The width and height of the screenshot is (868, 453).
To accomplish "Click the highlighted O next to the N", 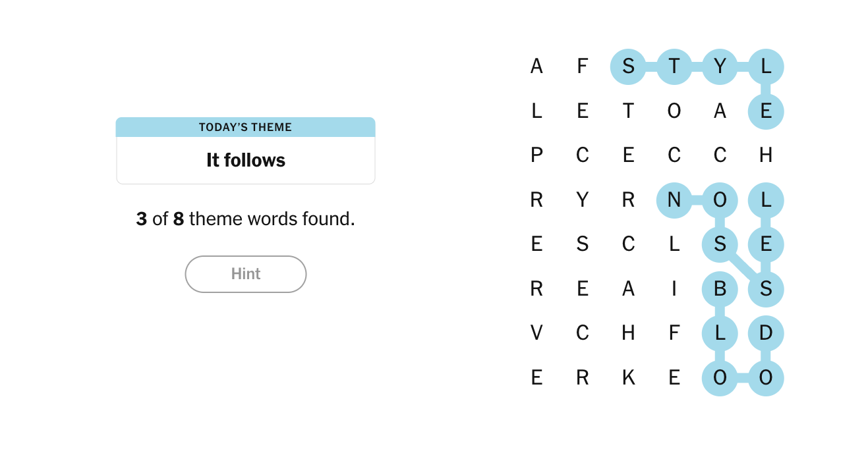I will click(x=720, y=200).
